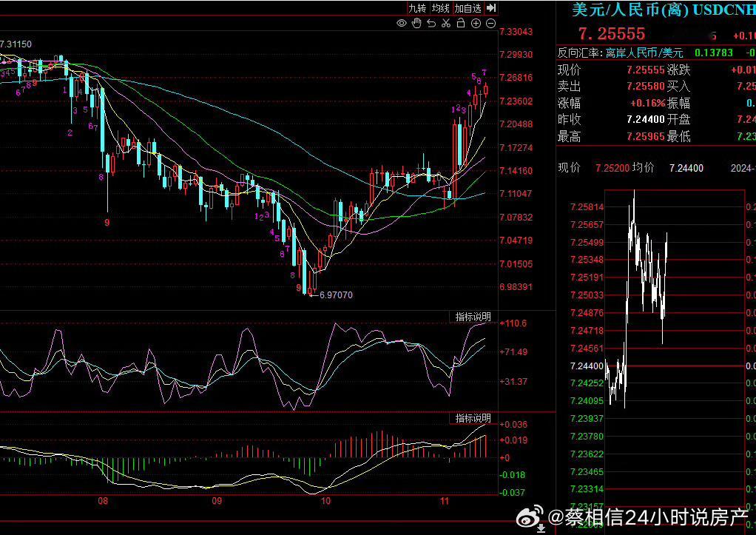
Task: Click the 09 month label on time axis
Action: pos(217,501)
